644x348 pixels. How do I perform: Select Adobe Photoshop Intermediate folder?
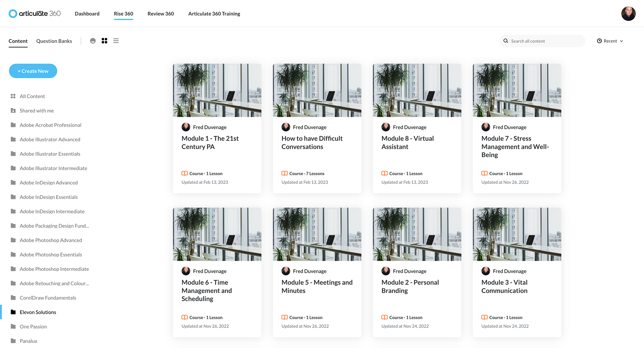click(50, 269)
